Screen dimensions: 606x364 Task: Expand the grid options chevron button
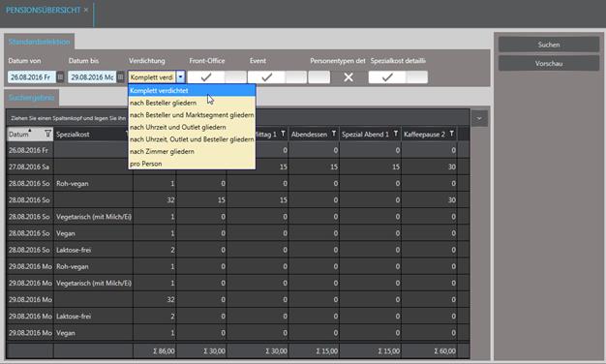pyautogui.click(x=479, y=118)
